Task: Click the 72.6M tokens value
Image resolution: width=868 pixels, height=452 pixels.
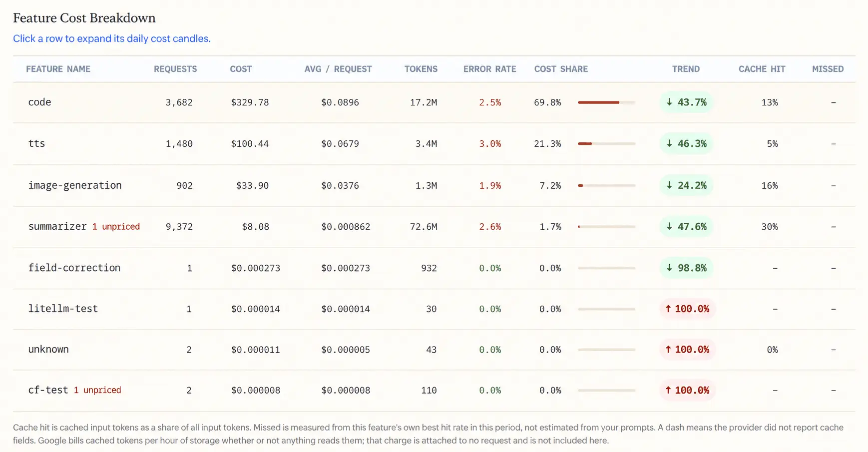Action: coord(424,227)
